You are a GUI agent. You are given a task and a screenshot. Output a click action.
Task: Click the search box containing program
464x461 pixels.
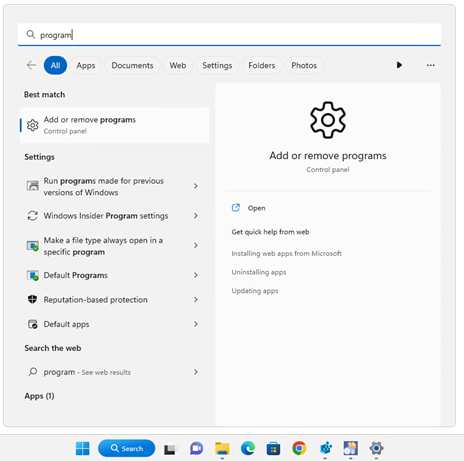tap(229, 35)
